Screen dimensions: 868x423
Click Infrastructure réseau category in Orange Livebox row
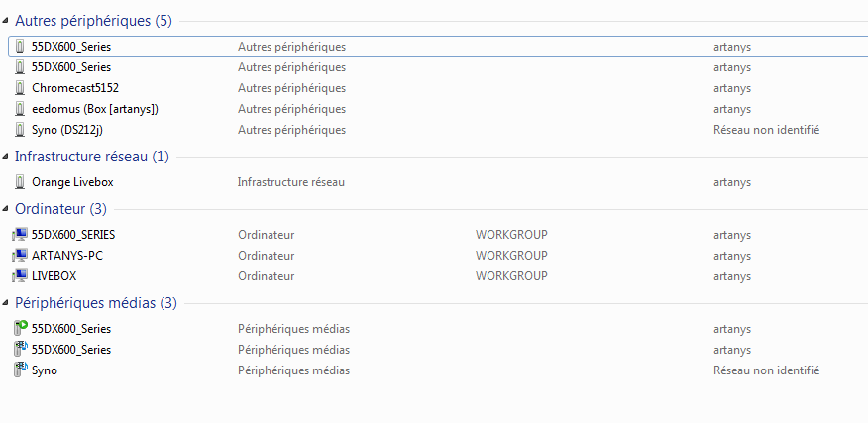(x=291, y=182)
